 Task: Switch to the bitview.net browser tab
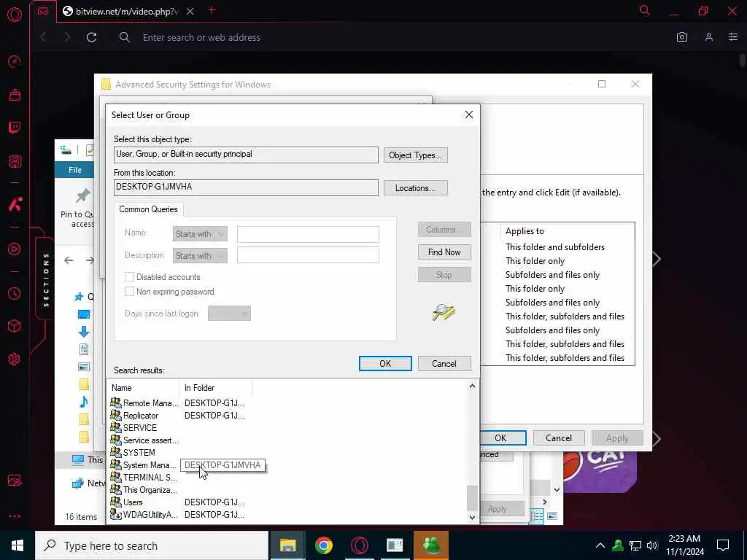(x=126, y=12)
